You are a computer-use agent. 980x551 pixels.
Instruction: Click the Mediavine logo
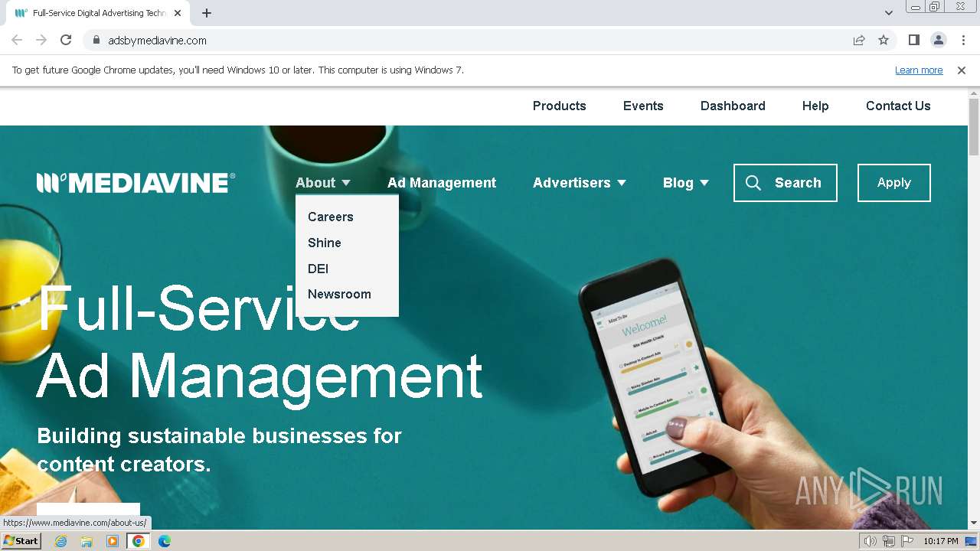coord(136,183)
